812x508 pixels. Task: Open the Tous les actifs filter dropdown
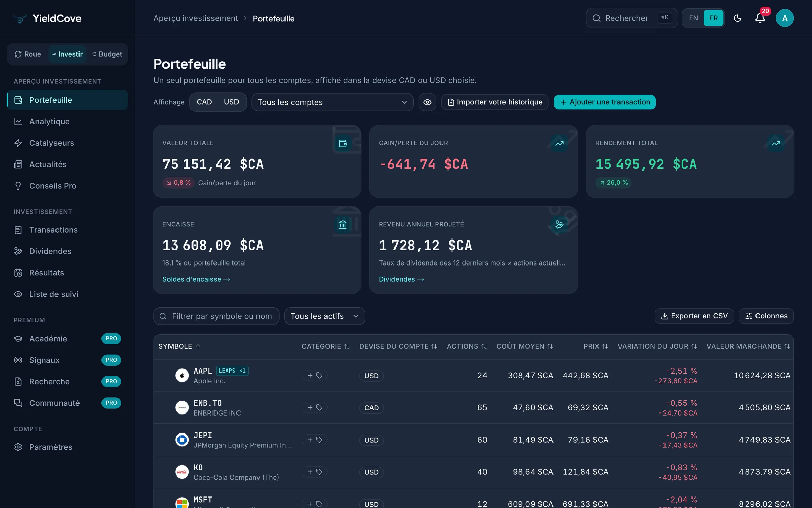click(x=324, y=316)
